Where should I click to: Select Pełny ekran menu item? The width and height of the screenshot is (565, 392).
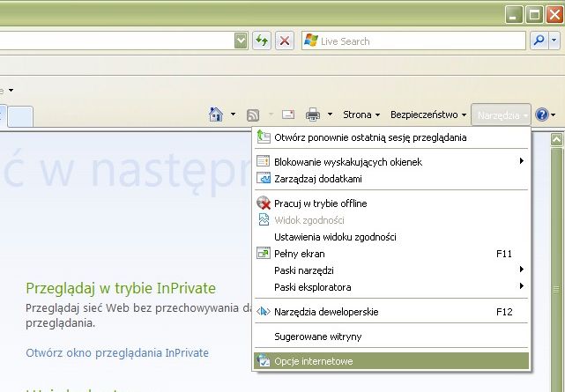point(391,254)
